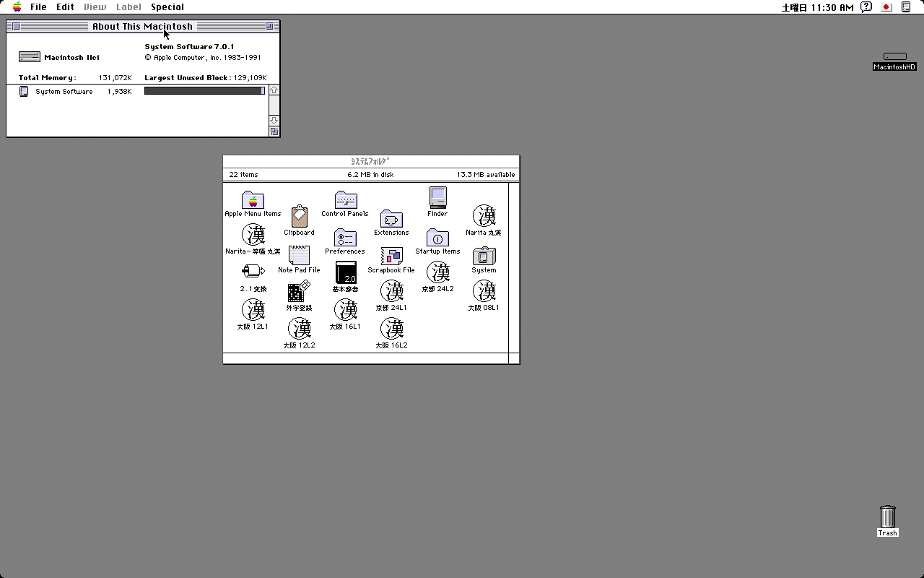Close the About This Macintosh window
The image size is (924, 578).
tap(16, 26)
